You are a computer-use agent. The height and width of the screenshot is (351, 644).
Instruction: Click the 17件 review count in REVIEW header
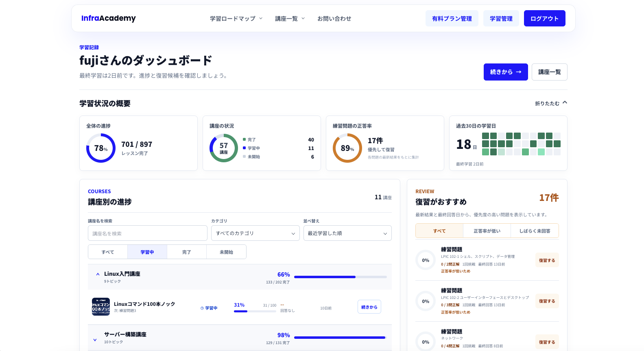(549, 198)
